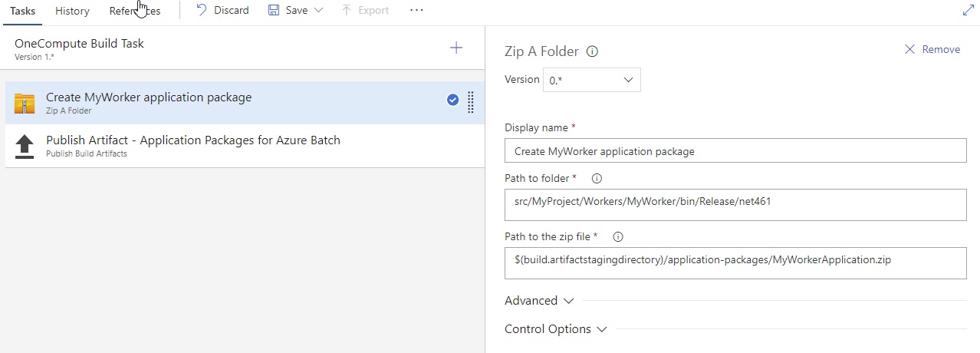Screen dimensions: 980x353
Task: Click the Display name input field
Action: tap(735, 151)
